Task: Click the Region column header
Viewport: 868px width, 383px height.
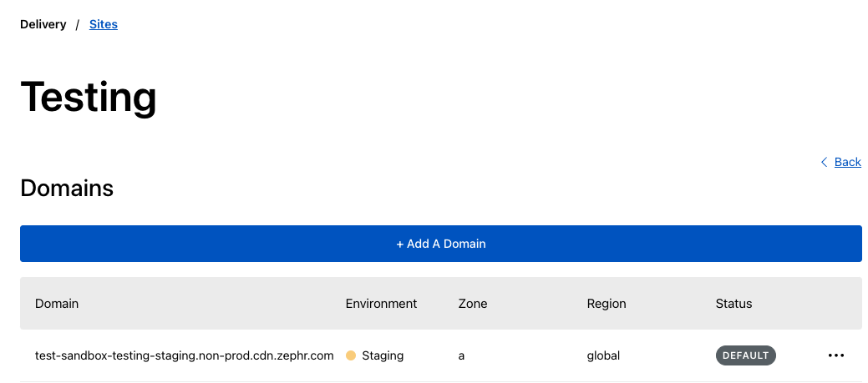Action: (607, 304)
